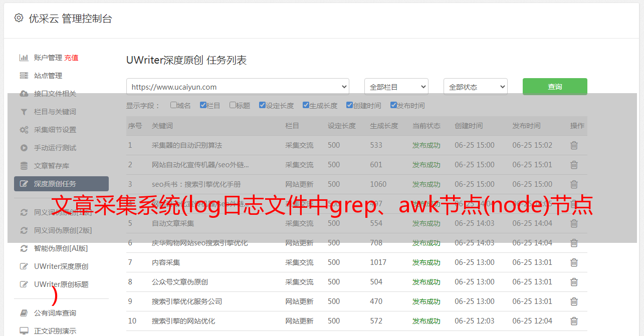Image resolution: width=644 pixels, height=336 pixels.
Task: Click the bar chart icon for 账户管理
Action: 24,58
